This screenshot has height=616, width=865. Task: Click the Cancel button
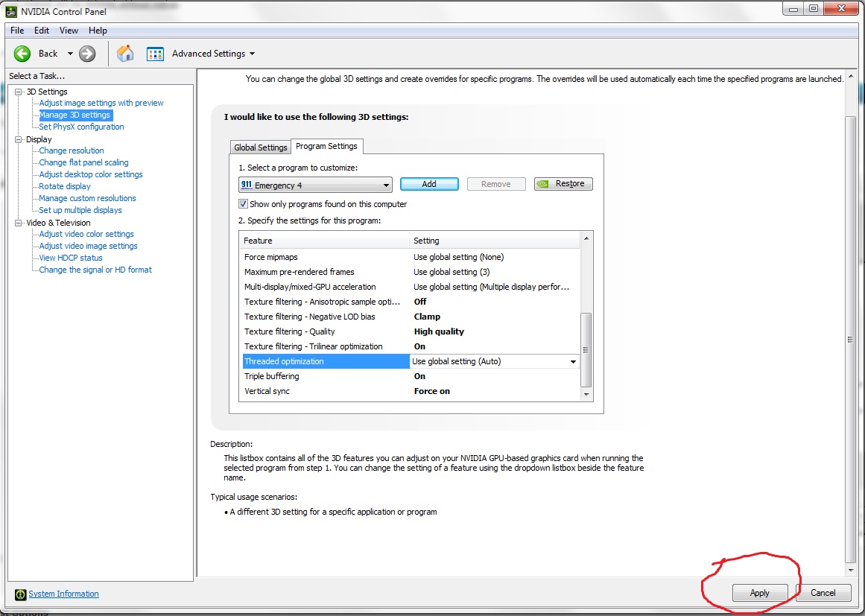point(823,593)
